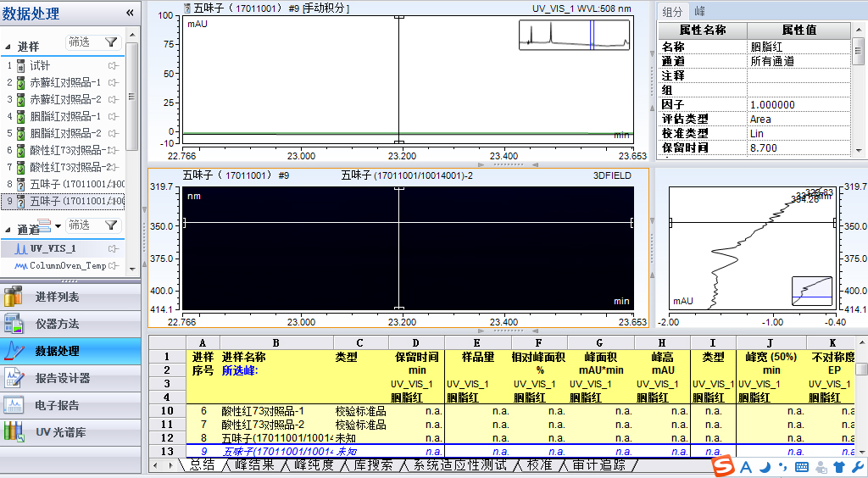
Task: Click the injection list scrollbar down arrow
Action: pyautogui.click(x=131, y=270)
